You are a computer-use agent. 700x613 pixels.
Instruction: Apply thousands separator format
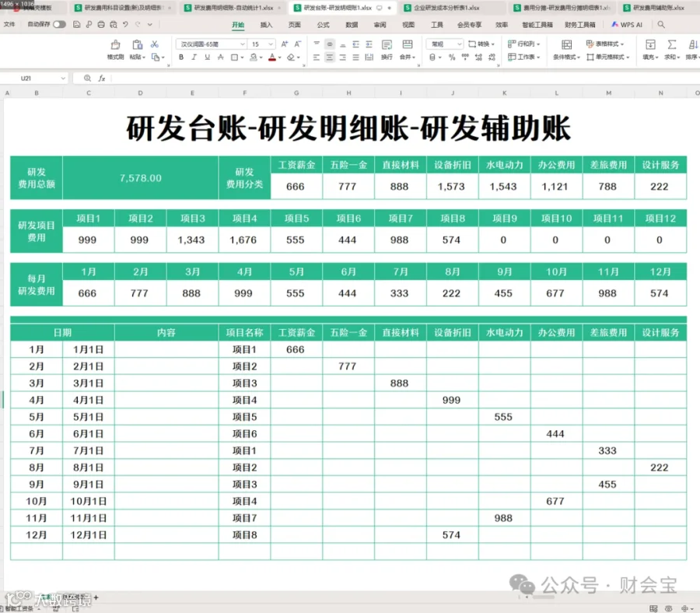(x=465, y=57)
